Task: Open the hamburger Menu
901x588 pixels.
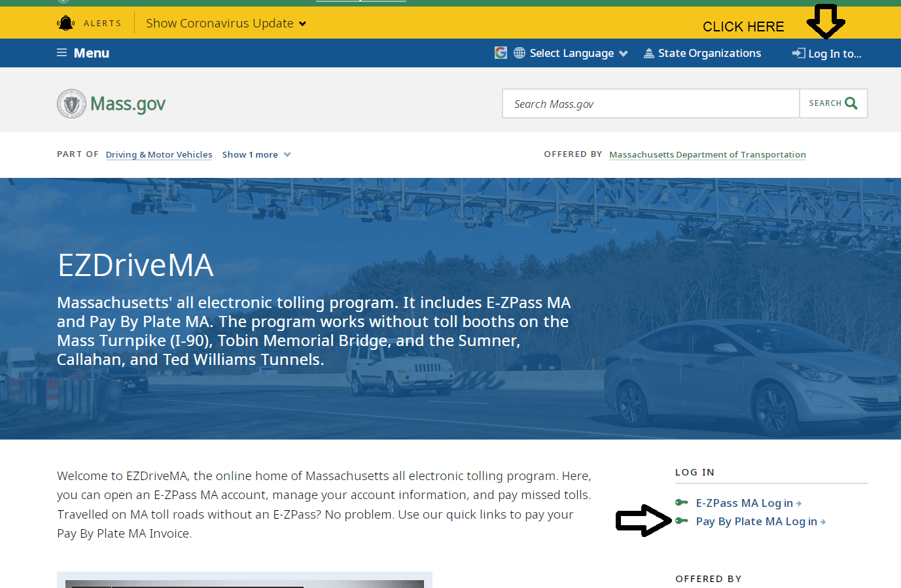Action: click(x=83, y=53)
